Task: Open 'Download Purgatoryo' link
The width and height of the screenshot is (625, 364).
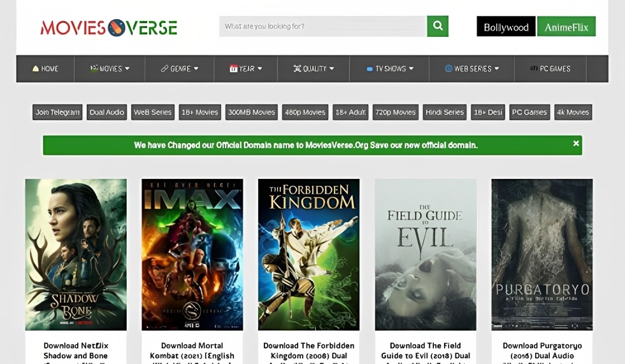Action: [x=542, y=352]
